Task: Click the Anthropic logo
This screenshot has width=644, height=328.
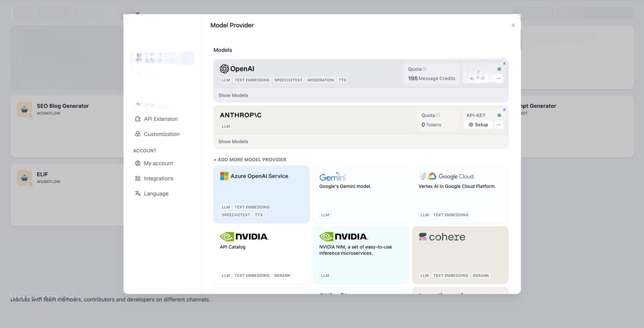Action: click(x=241, y=115)
